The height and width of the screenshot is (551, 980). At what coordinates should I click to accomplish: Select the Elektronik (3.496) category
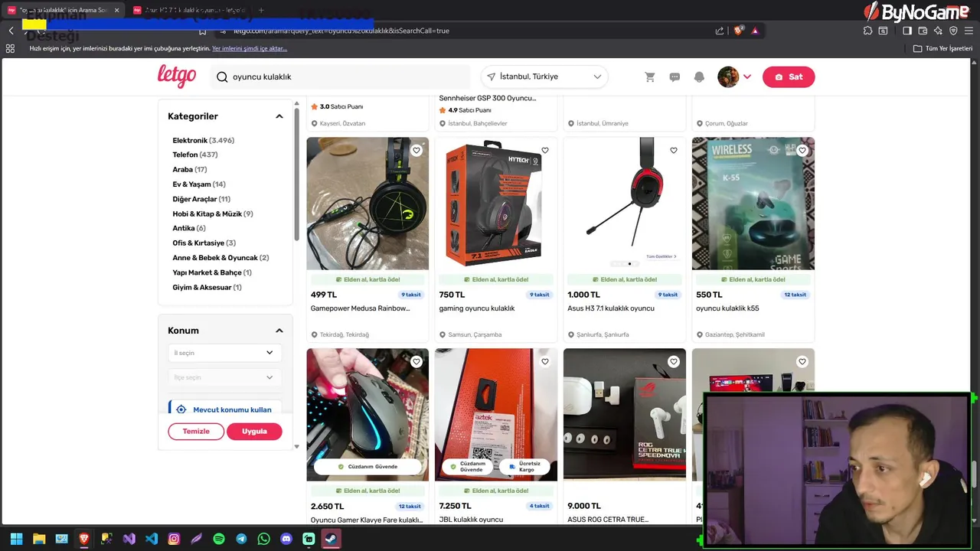point(204,140)
